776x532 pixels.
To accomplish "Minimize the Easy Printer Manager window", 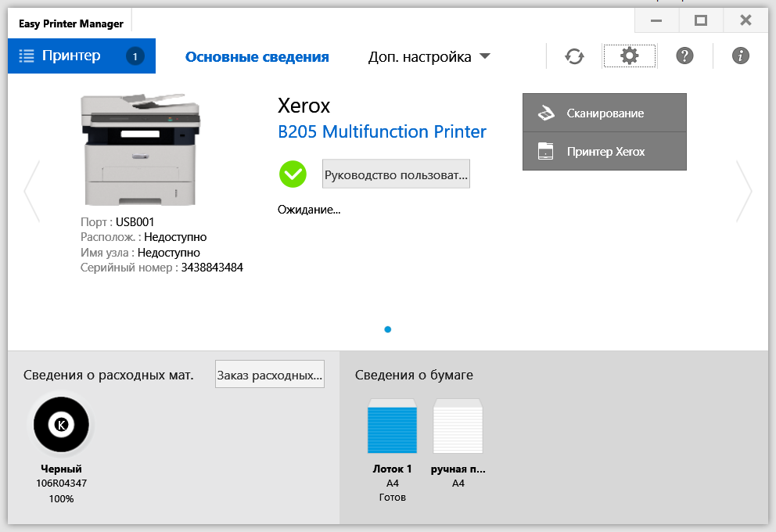I will pyautogui.click(x=656, y=20).
